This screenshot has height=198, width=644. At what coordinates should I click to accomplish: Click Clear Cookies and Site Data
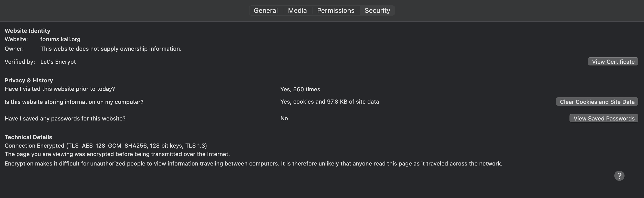(x=597, y=102)
